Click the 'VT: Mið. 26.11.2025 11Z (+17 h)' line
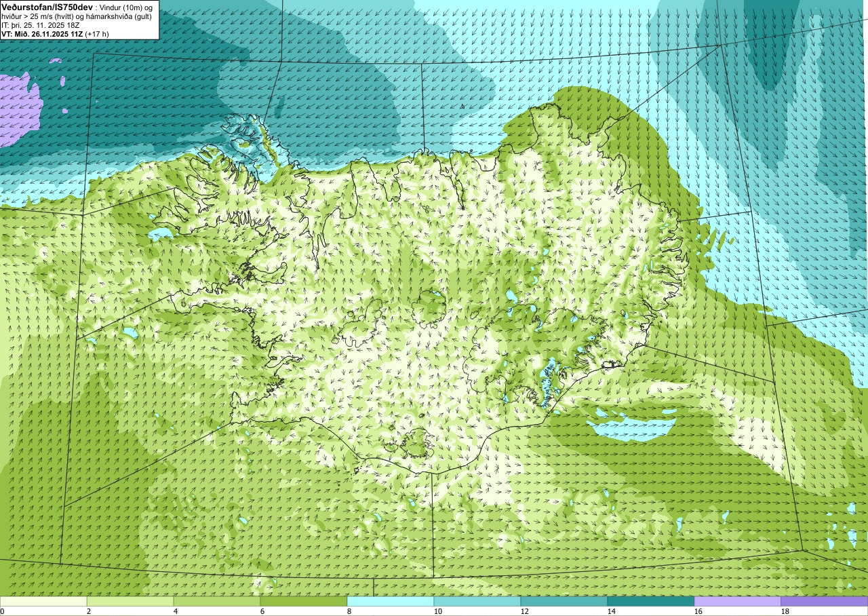This screenshot has height=616, width=868. [x=55, y=33]
